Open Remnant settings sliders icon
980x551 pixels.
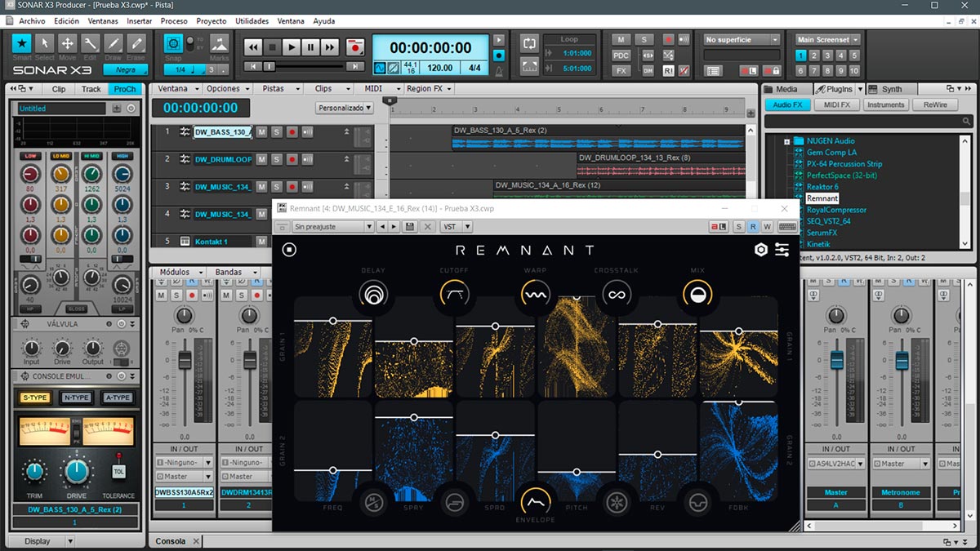point(782,250)
